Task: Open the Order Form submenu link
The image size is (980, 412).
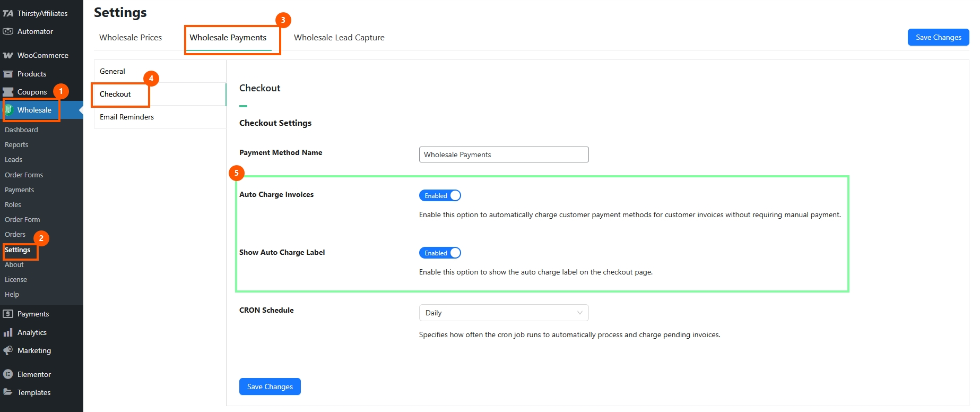Action: [x=22, y=219]
